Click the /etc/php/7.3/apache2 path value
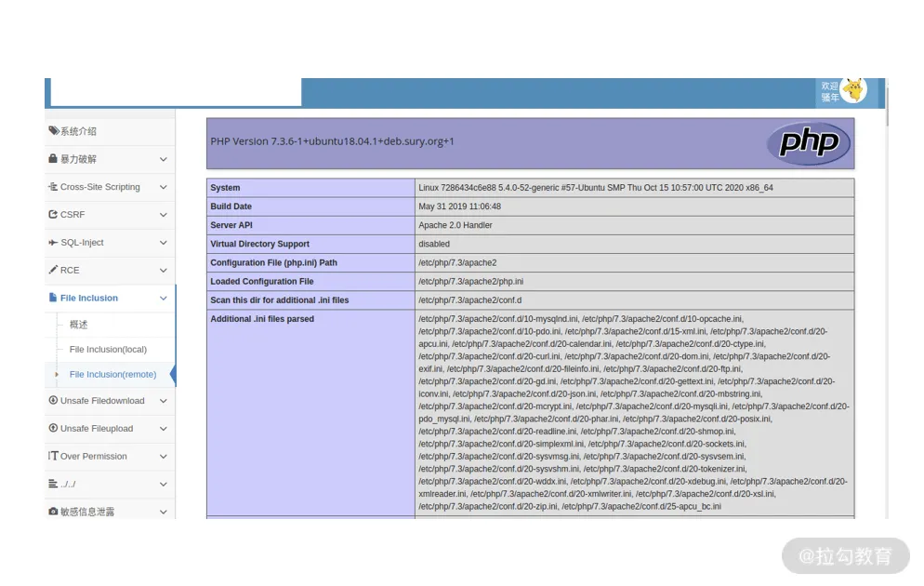This screenshot has height=586, width=924. pos(458,263)
